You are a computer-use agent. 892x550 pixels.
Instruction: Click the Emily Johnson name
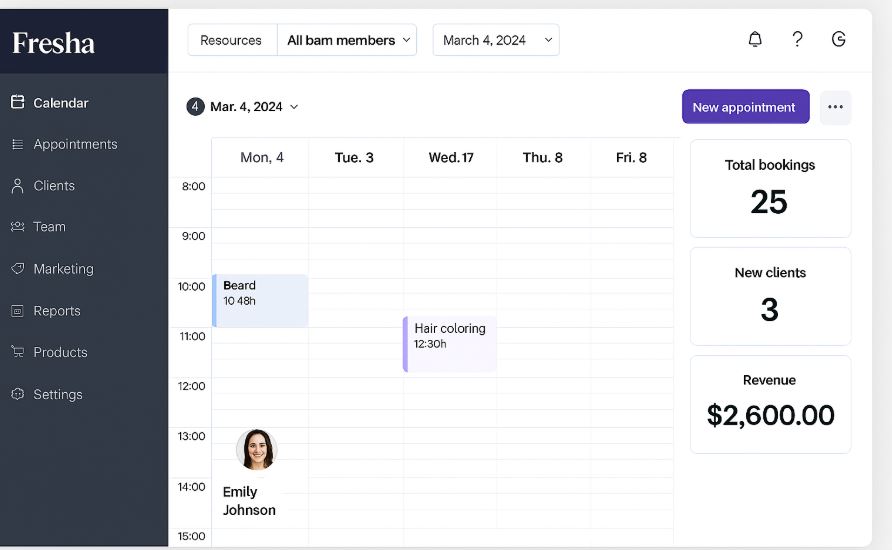point(249,501)
